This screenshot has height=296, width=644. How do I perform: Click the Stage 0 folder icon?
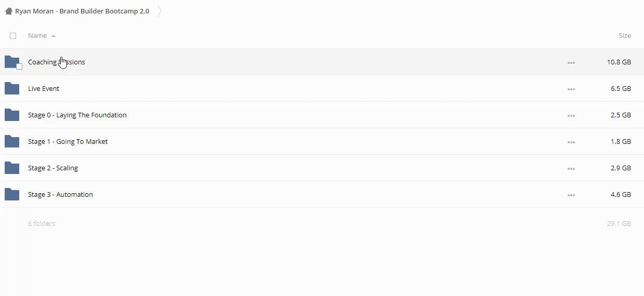tap(11, 115)
